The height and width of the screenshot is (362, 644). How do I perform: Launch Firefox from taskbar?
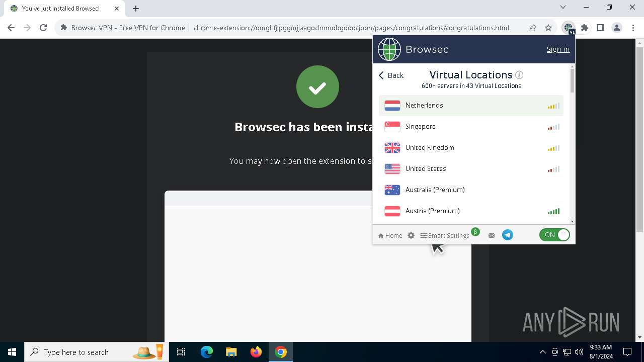coord(256,352)
